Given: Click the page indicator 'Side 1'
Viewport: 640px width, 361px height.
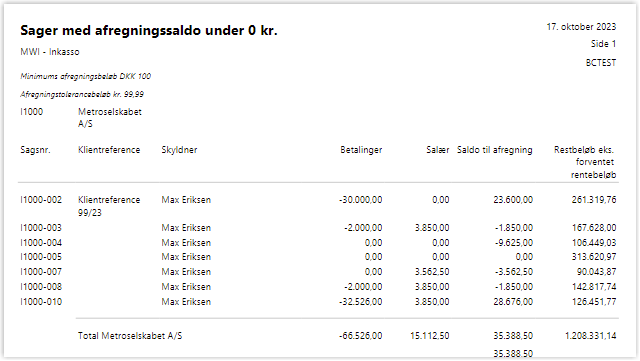Looking at the screenshot, I should (603, 44).
